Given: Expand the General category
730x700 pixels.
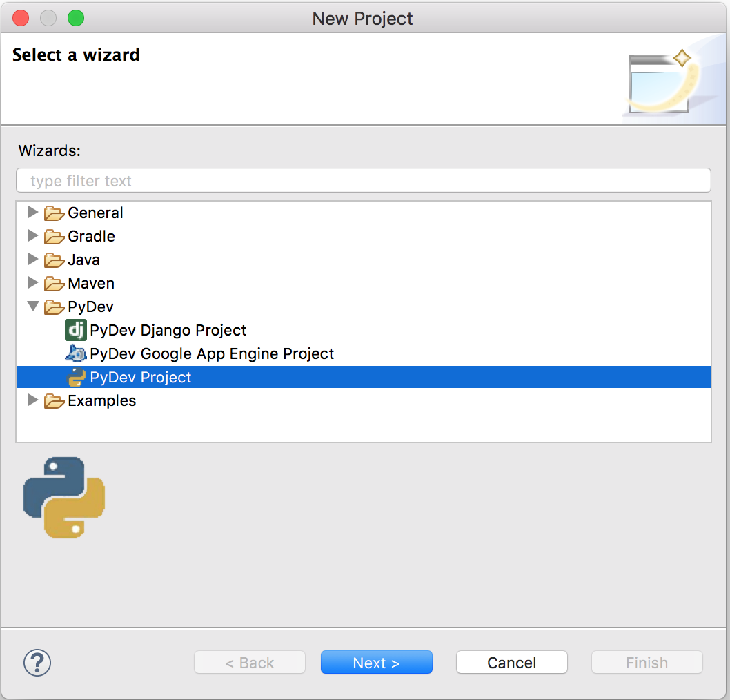Looking at the screenshot, I should [32, 213].
